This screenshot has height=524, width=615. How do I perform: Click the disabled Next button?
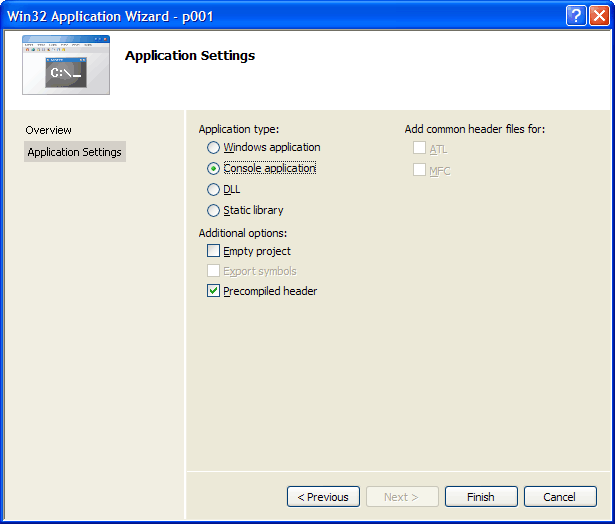402,497
